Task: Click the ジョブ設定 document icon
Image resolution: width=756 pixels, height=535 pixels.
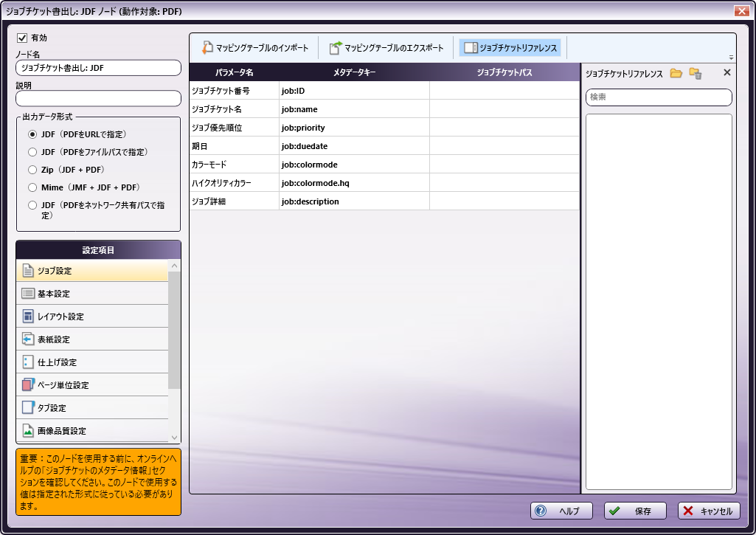Action: 28,271
